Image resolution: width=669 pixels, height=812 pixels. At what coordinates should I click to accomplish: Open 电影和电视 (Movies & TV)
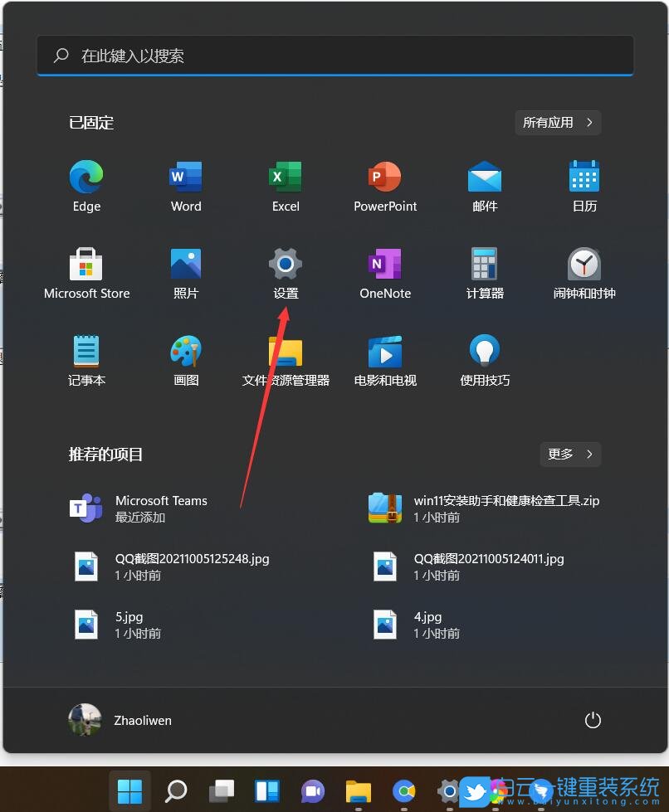(x=384, y=351)
